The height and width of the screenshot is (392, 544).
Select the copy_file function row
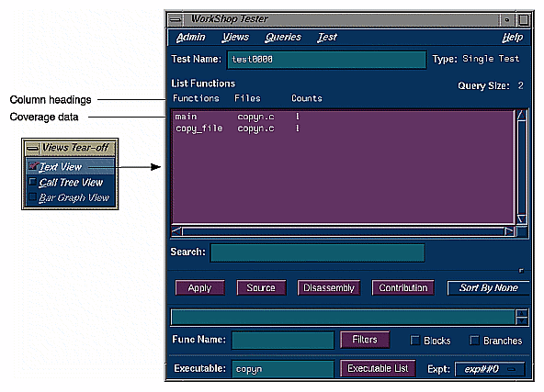click(343, 129)
